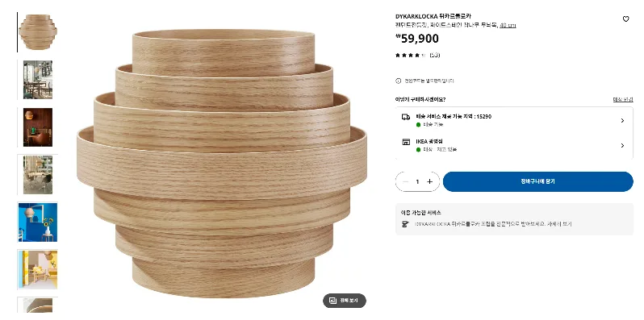Image resolution: width=644 pixels, height=320 pixels.
Task: Open the 40 cm size link
Action: pyautogui.click(x=508, y=26)
